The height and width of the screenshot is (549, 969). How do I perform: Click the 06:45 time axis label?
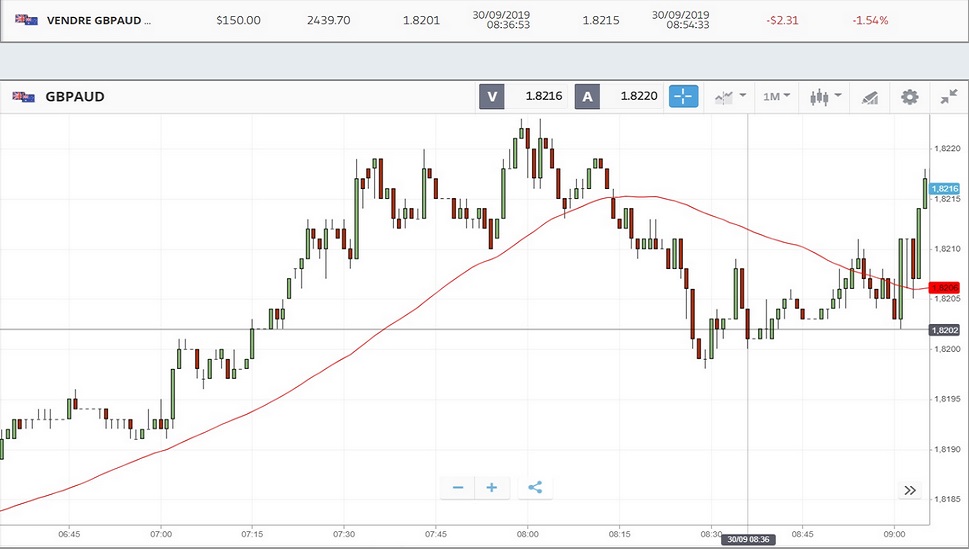point(69,534)
